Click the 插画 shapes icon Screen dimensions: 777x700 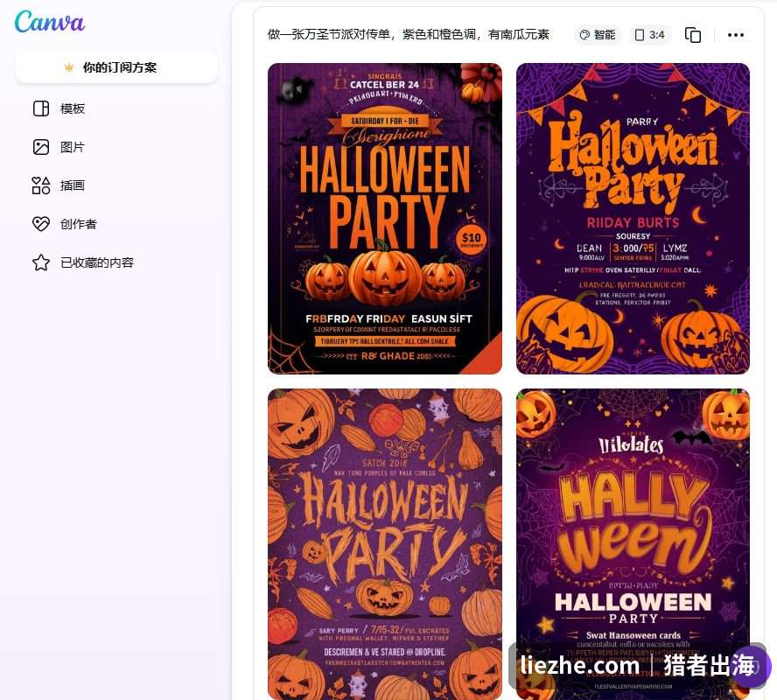[x=41, y=185]
